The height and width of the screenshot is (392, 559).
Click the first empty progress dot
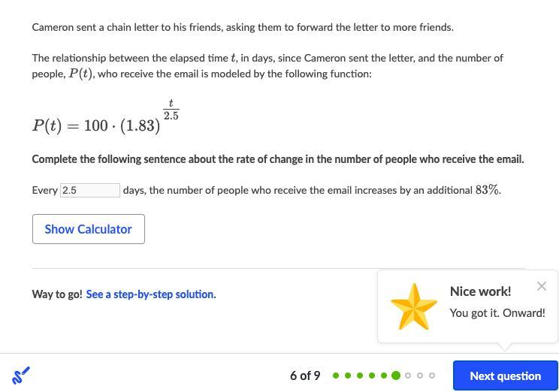pos(408,375)
